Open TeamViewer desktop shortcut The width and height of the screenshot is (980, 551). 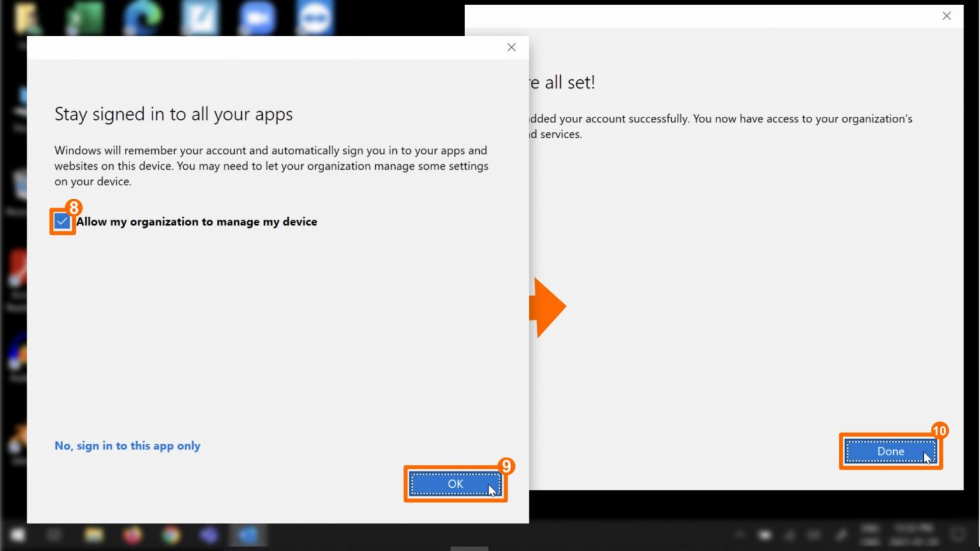pos(314,17)
